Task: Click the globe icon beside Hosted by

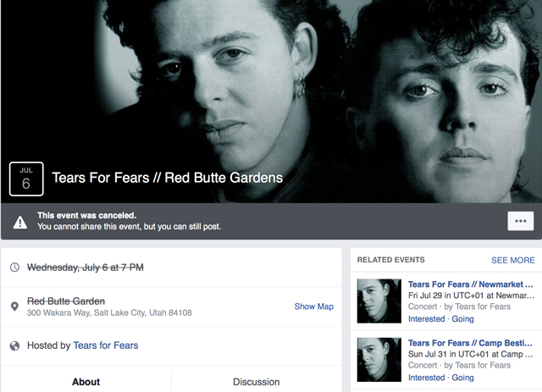Action: pos(14,345)
